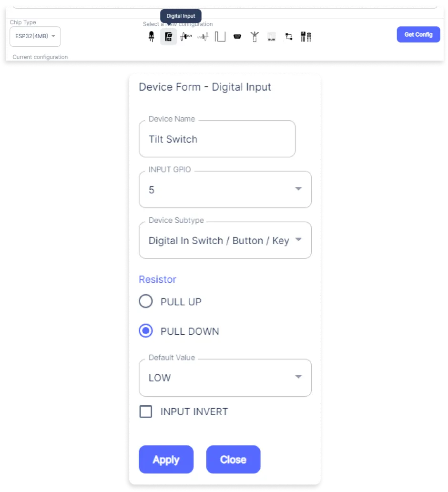Choose the grayed analog output waveform icon
The width and height of the screenshot is (448, 492).
(203, 37)
